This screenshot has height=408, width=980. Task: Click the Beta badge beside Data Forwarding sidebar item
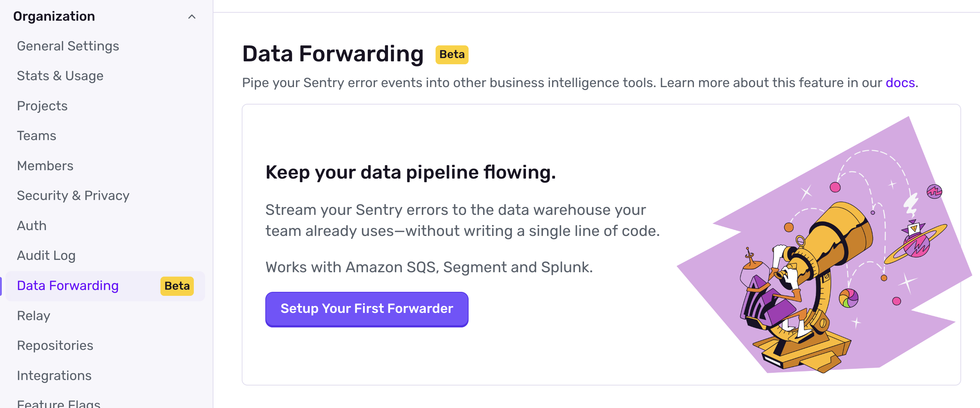click(176, 286)
